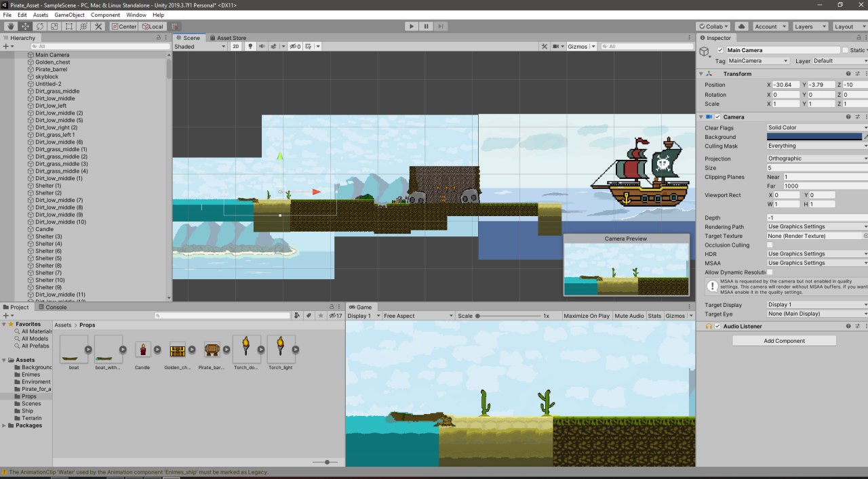Open Cloud services icon
The height and width of the screenshot is (479, 868).
tap(742, 26)
